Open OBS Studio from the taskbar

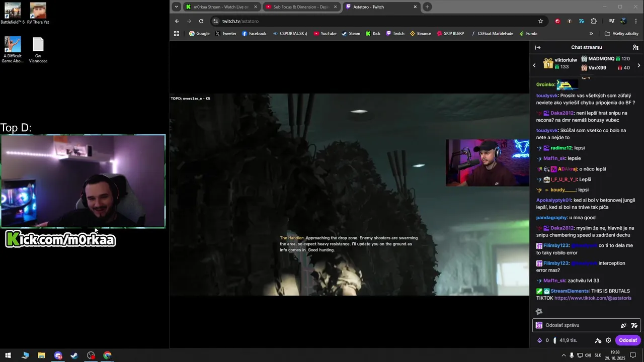click(x=91, y=355)
